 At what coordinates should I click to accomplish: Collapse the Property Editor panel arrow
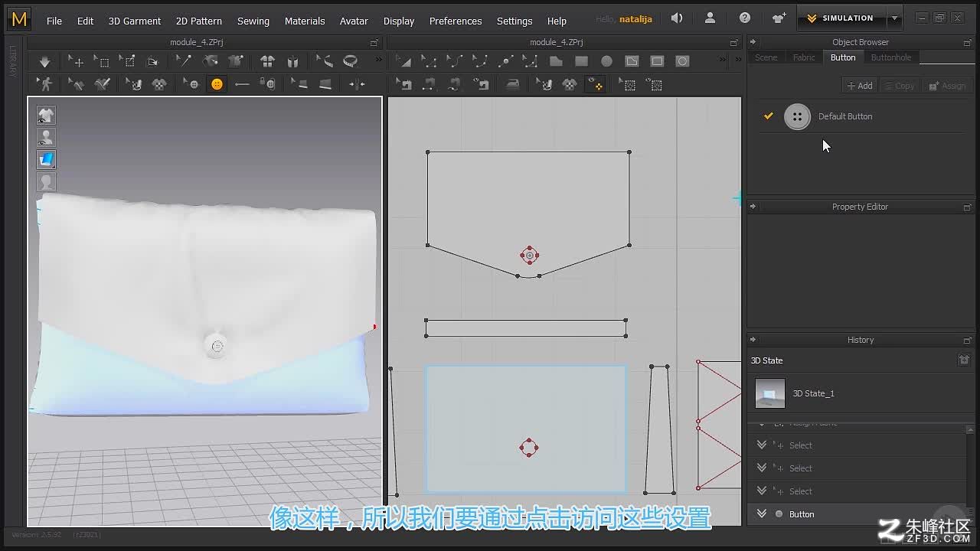753,207
